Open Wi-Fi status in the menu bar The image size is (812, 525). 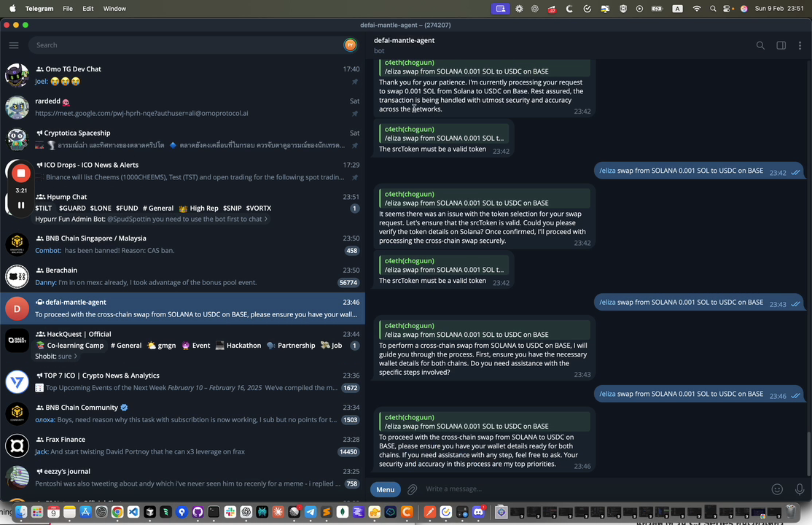tap(697, 9)
